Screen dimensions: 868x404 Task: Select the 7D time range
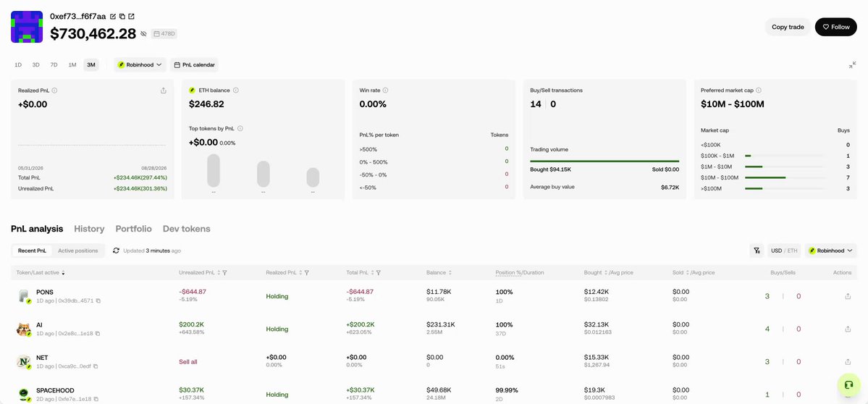pyautogui.click(x=54, y=64)
